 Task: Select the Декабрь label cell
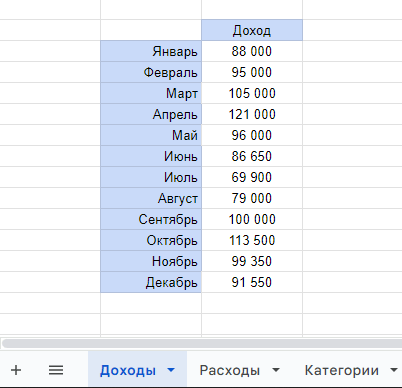coord(151,282)
